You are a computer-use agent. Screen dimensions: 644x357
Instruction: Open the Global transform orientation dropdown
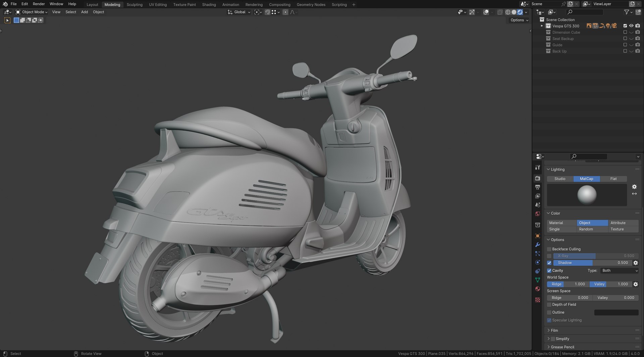coord(239,12)
